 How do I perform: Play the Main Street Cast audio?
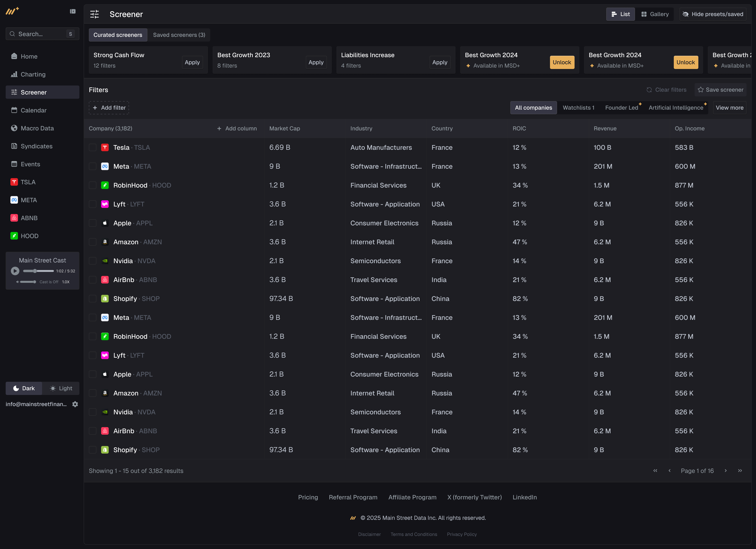point(15,271)
